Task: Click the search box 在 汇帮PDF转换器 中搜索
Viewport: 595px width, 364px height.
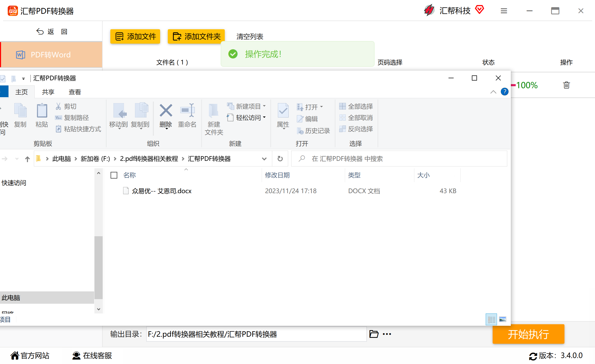Action: point(399,159)
